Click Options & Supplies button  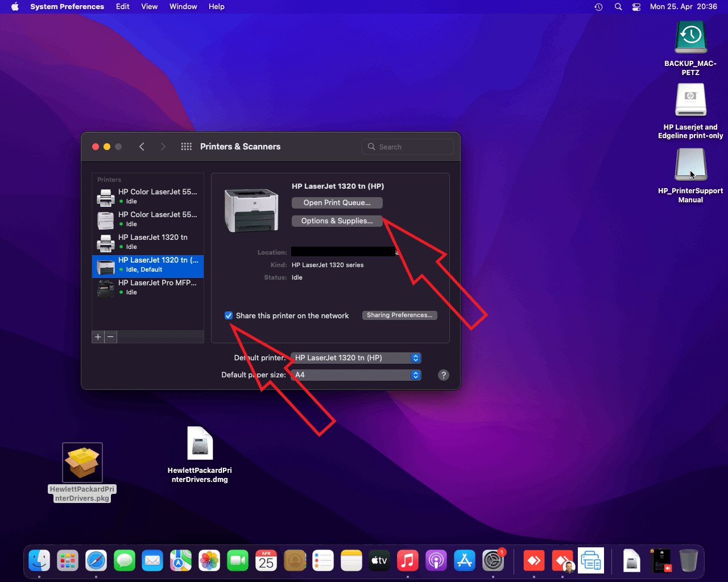tap(337, 221)
